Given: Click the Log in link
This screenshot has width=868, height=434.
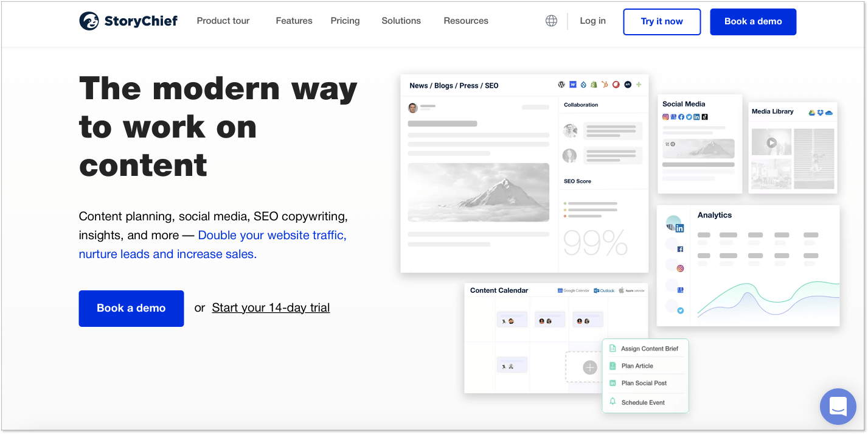Looking at the screenshot, I should click(x=592, y=21).
